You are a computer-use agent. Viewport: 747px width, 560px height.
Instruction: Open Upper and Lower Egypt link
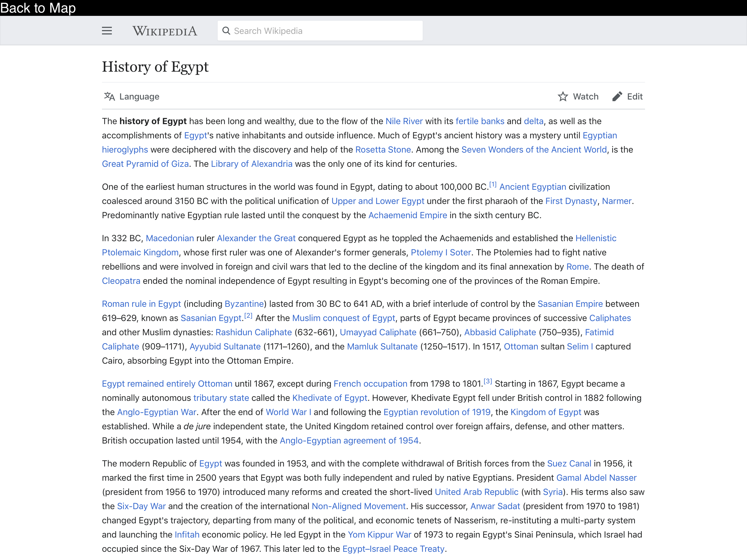(x=378, y=201)
